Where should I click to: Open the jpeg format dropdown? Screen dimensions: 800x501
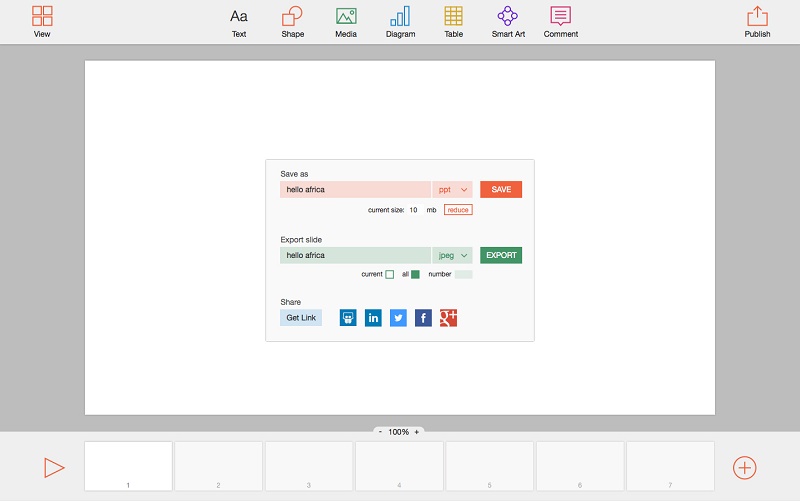452,255
